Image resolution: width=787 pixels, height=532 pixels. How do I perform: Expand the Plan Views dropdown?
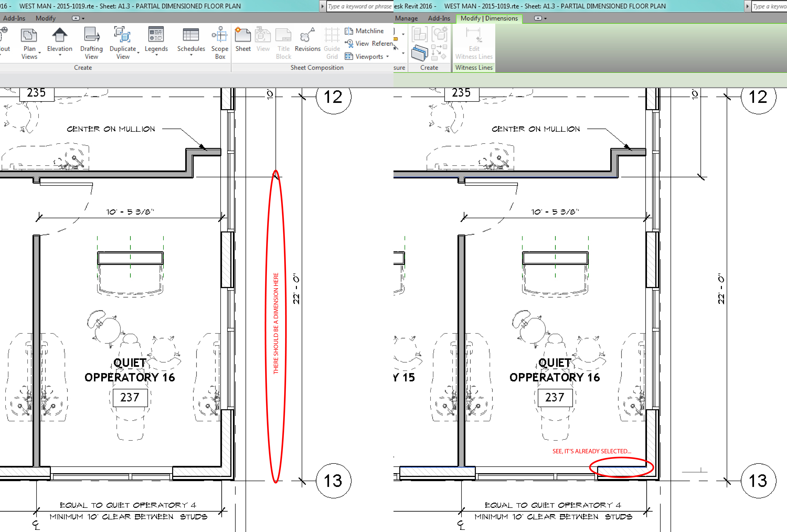tap(40, 53)
